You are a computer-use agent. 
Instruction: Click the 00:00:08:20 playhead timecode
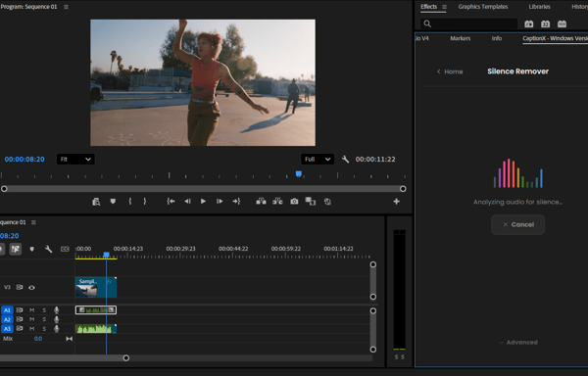tap(24, 160)
